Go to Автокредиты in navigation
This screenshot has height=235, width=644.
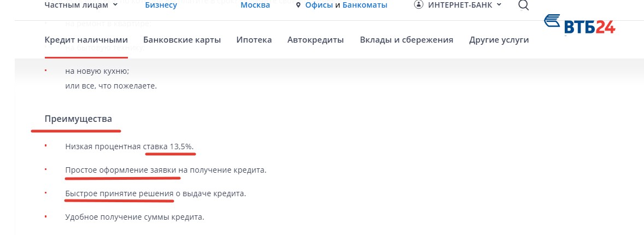[x=315, y=40]
